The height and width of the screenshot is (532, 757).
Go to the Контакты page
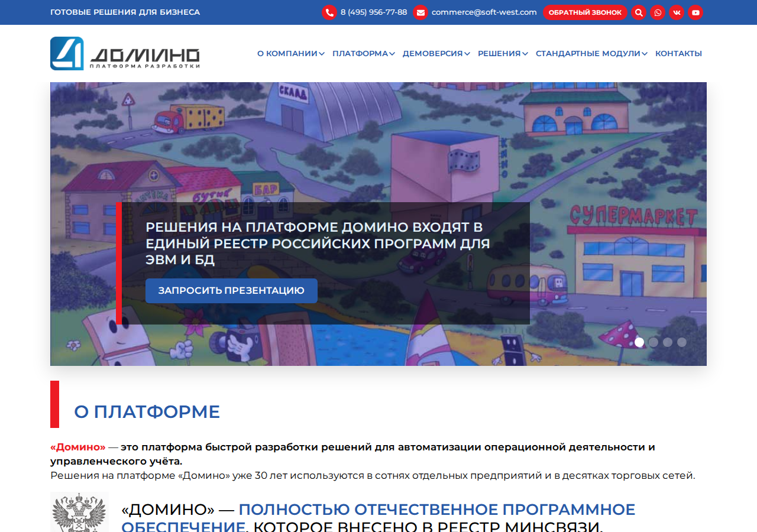pyautogui.click(x=678, y=53)
